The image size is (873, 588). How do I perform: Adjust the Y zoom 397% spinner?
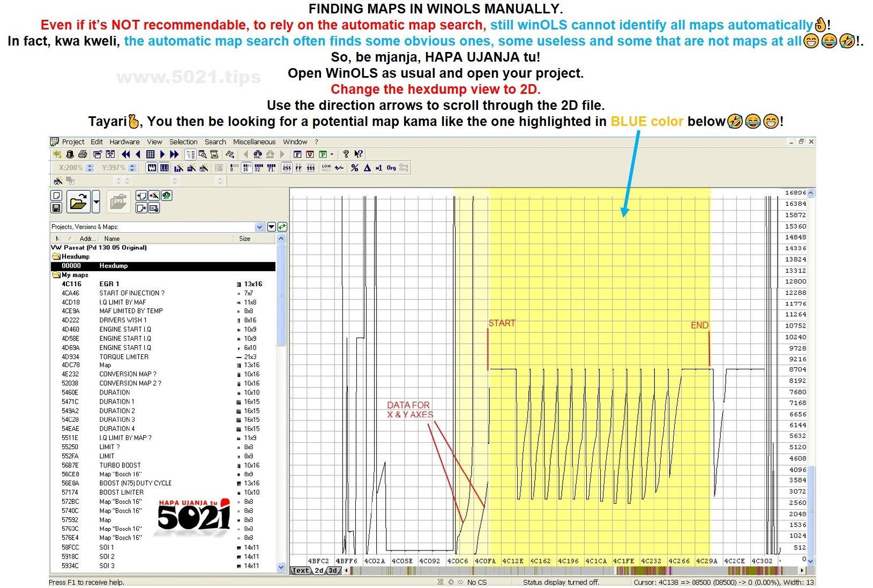point(133,168)
